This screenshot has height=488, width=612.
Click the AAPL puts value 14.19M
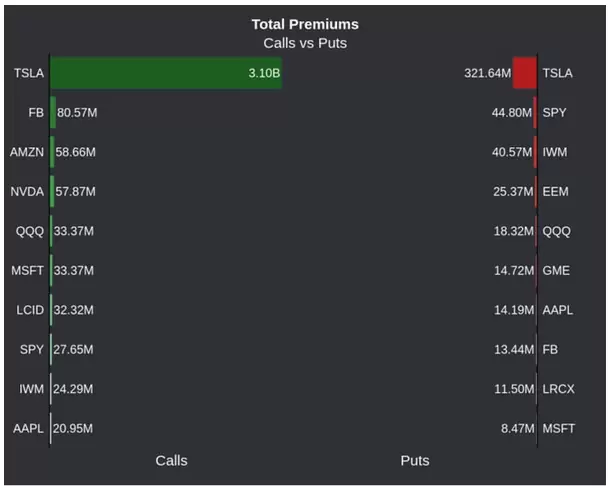click(x=514, y=310)
